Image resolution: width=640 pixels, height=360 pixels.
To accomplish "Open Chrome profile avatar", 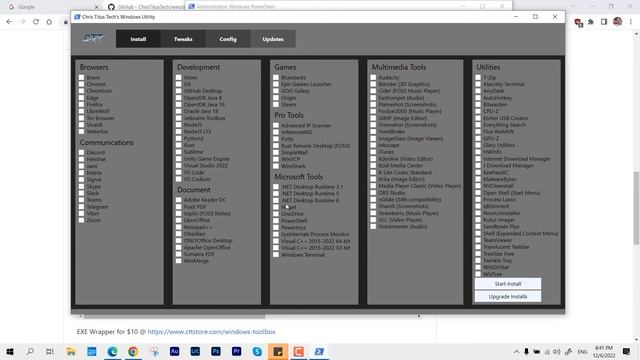I will pos(618,22).
